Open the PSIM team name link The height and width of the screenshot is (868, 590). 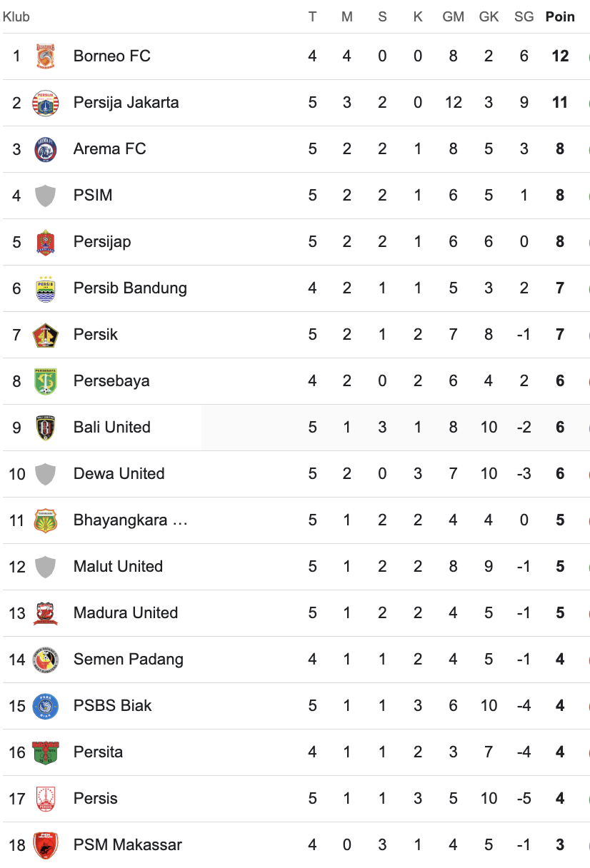(93, 196)
